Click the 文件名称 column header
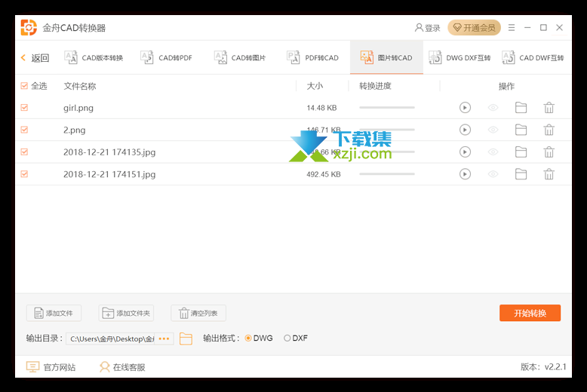This screenshot has width=587, height=392. pos(80,86)
